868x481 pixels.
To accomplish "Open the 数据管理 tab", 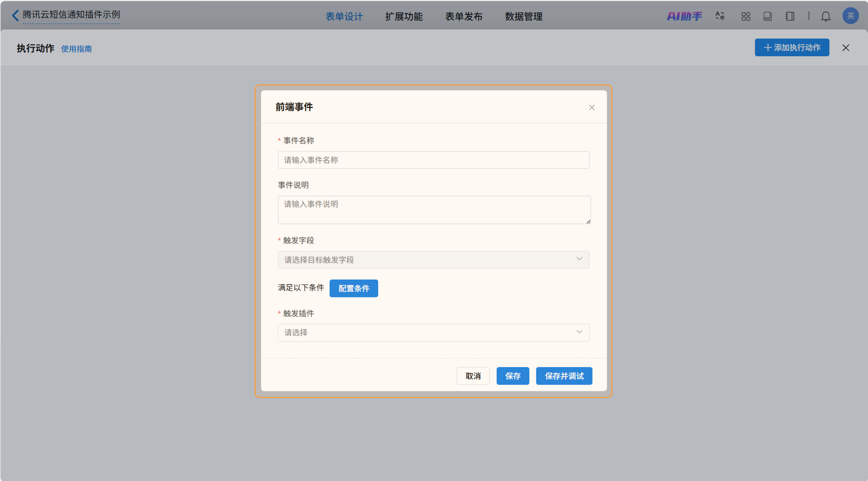I will pos(524,17).
